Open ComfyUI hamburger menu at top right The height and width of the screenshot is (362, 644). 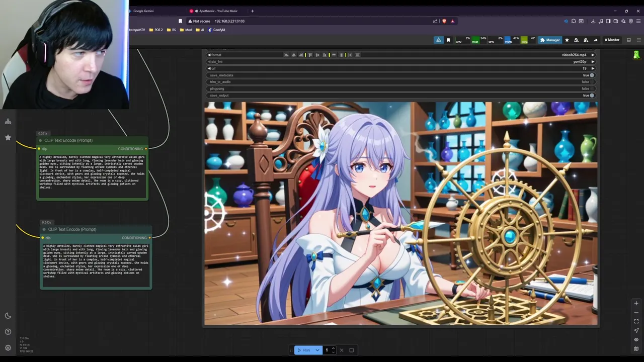(x=638, y=40)
